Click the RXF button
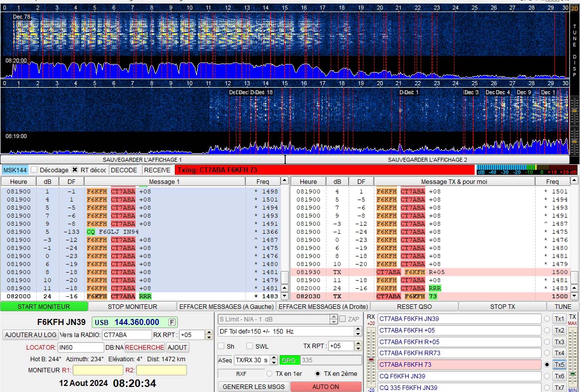The height and width of the screenshot is (392, 580). click(x=241, y=374)
